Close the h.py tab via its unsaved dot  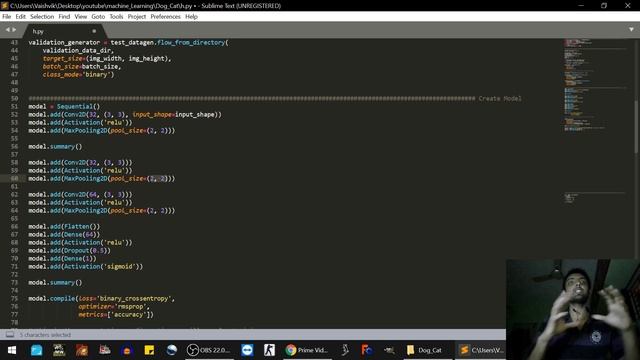[x=94, y=31]
